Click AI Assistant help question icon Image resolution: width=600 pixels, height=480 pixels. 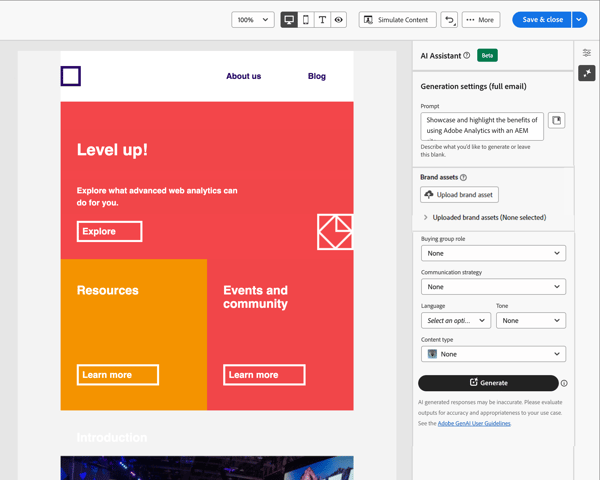click(466, 56)
